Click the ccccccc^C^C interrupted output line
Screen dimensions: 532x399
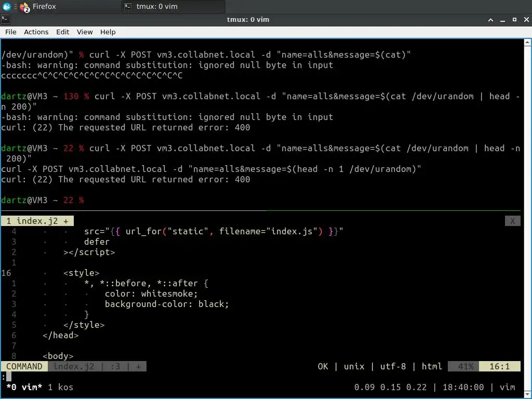[91, 75]
